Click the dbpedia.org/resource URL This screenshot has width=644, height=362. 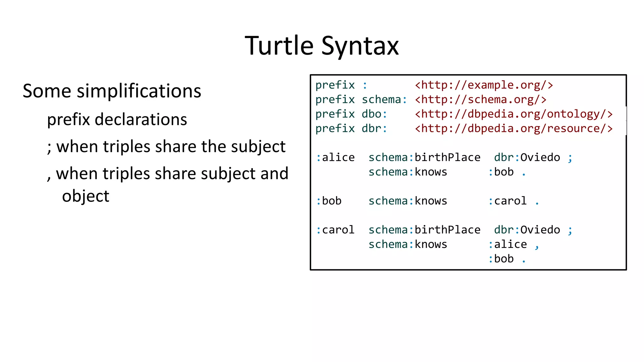tap(514, 129)
